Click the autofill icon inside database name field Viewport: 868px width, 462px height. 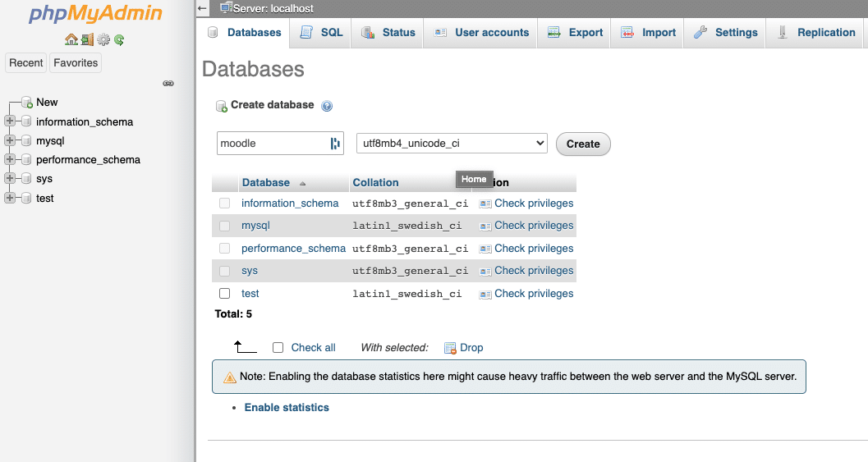[x=335, y=144]
